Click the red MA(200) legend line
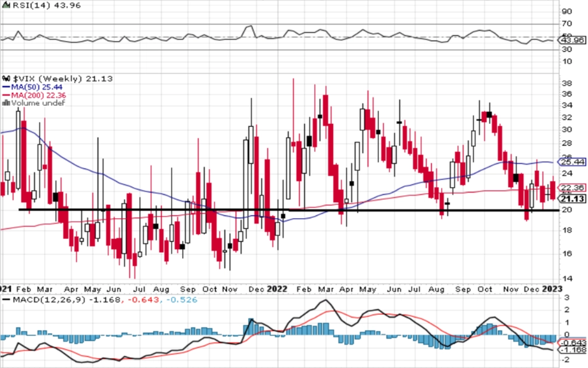 6,95
